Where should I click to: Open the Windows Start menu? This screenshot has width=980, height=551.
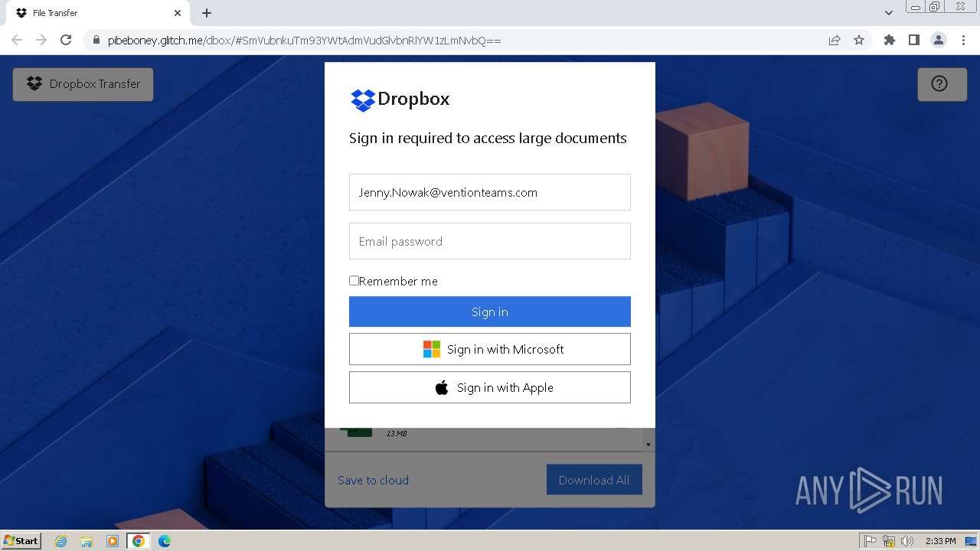tap(21, 541)
